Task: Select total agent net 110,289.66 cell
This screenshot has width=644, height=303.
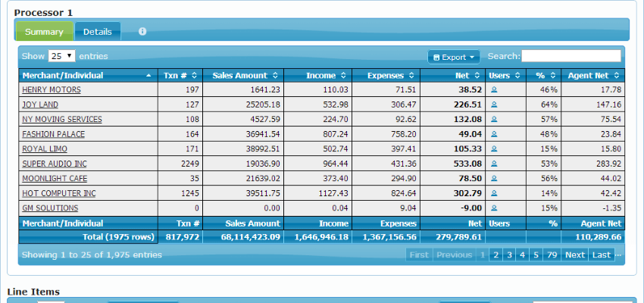Action: [x=594, y=237]
